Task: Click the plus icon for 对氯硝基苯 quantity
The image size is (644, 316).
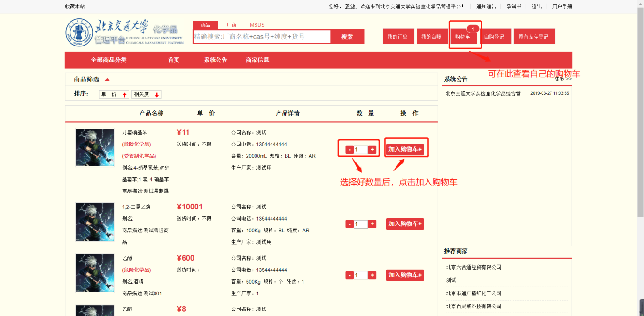Action: tap(372, 150)
